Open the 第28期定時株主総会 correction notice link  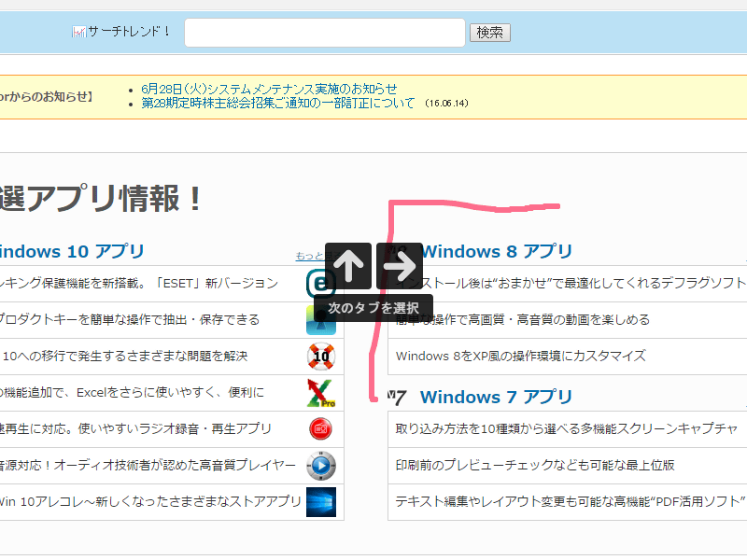pos(277,103)
